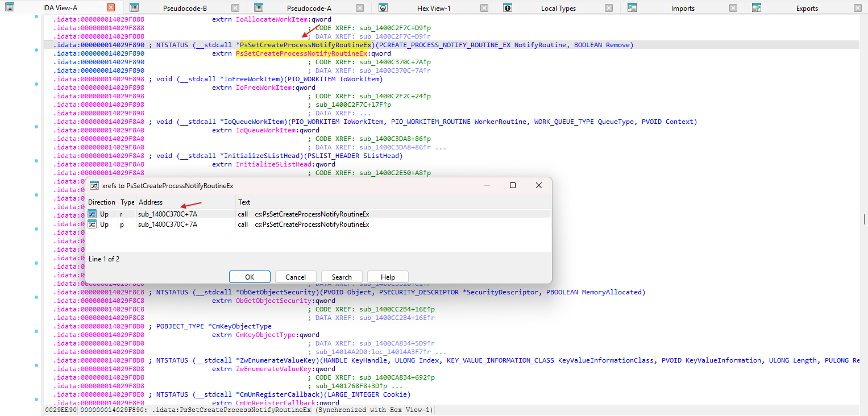Click the vertical scrollbar of IDA View-A
This screenshot has height=416, width=868.
[x=863, y=219]
